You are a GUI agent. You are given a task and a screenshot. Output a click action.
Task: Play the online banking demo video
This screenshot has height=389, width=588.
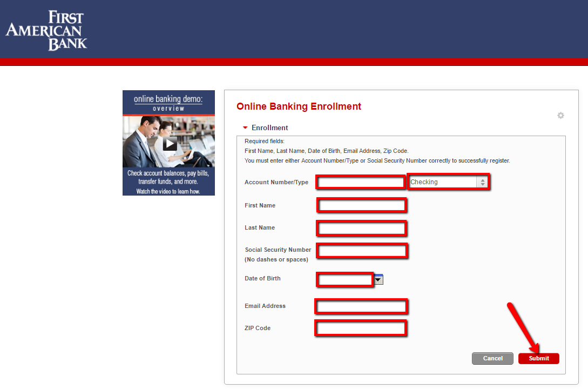click(170, 144)
